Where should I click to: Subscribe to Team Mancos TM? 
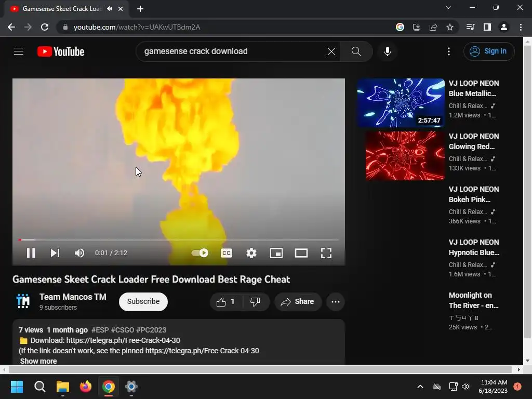[143, 302]
